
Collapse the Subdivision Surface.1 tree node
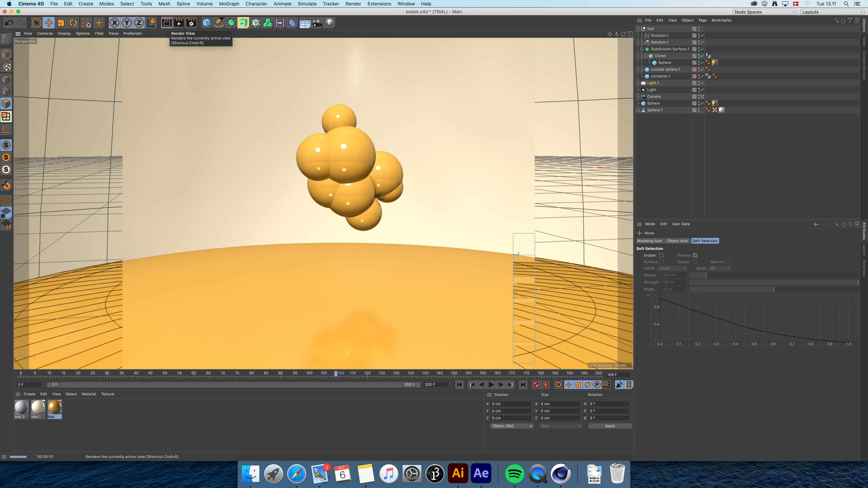642,49
